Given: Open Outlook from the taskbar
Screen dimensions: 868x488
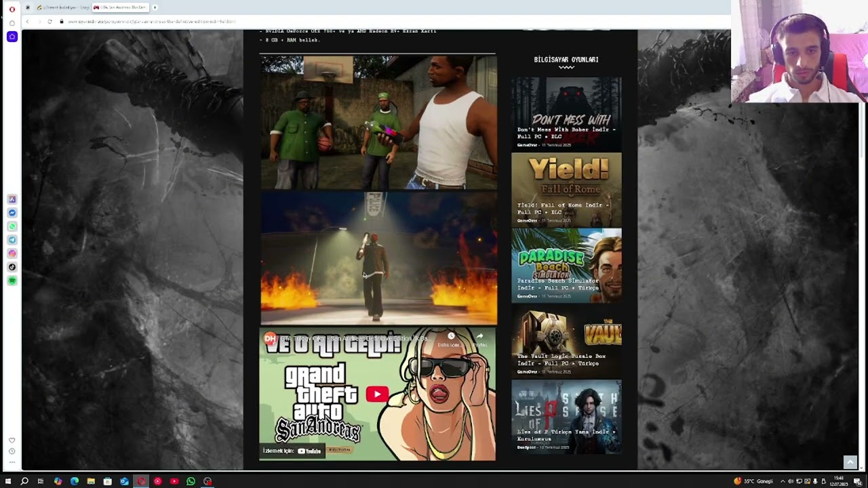Looking at the screenshot, I should (x=124, y=481).
